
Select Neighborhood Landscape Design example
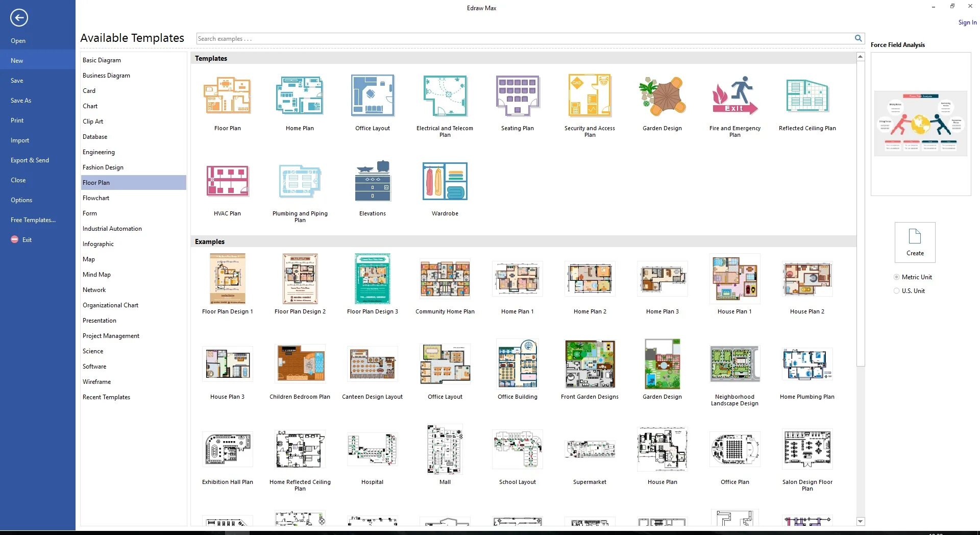pos(735,364)
